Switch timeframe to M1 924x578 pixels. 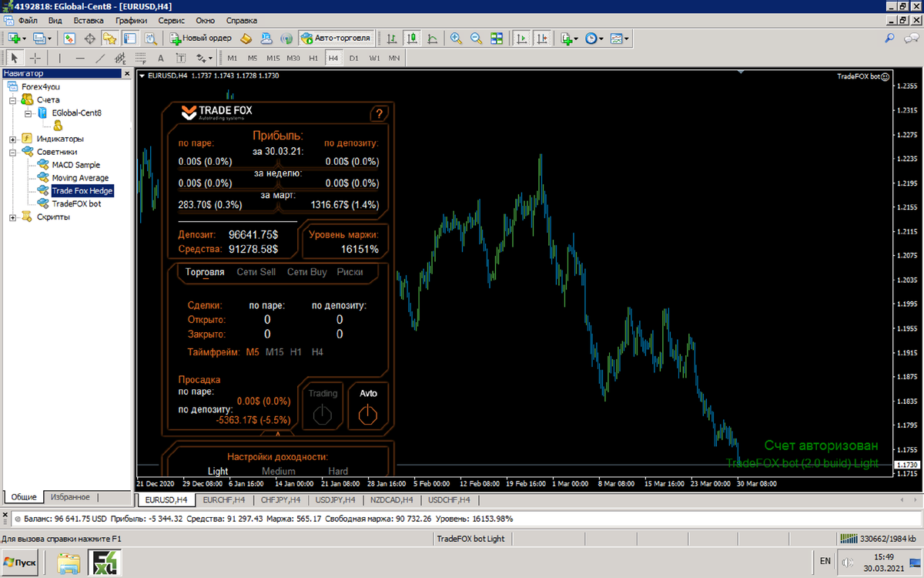click(233, 58)
